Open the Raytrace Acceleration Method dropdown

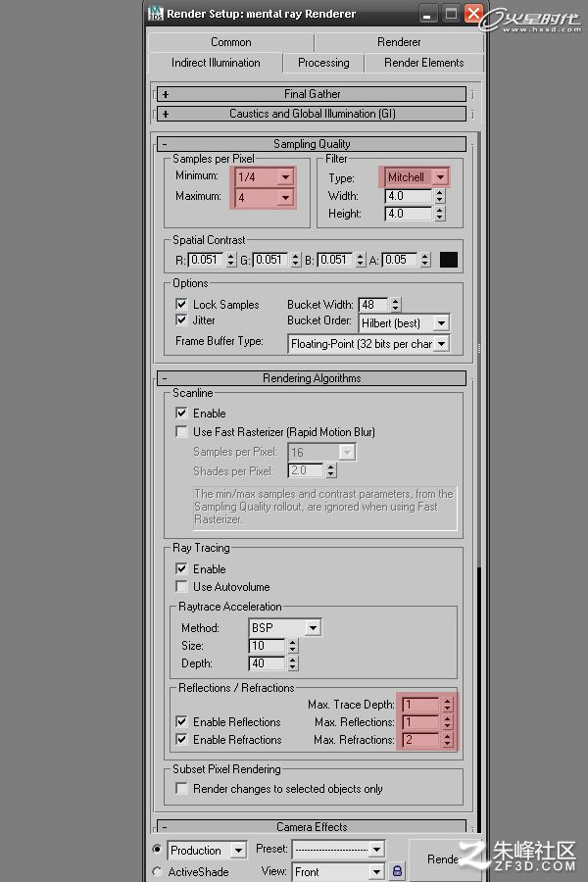(314, 628)
